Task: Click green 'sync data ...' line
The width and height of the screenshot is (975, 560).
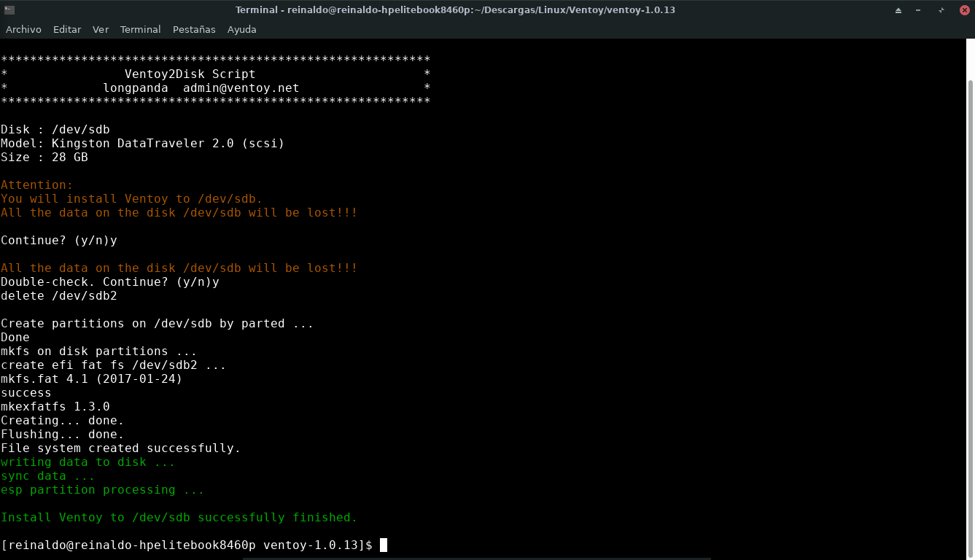Action: point(48,475)
